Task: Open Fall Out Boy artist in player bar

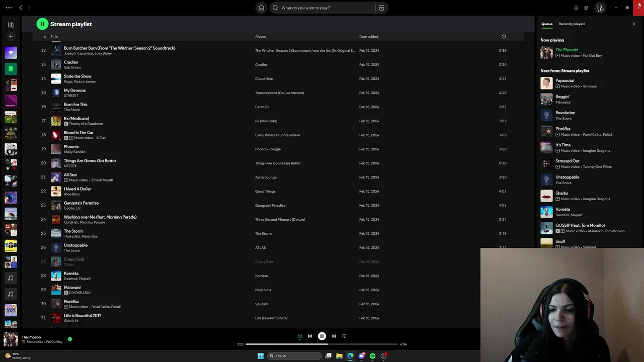Action: [x=54, y=342]
